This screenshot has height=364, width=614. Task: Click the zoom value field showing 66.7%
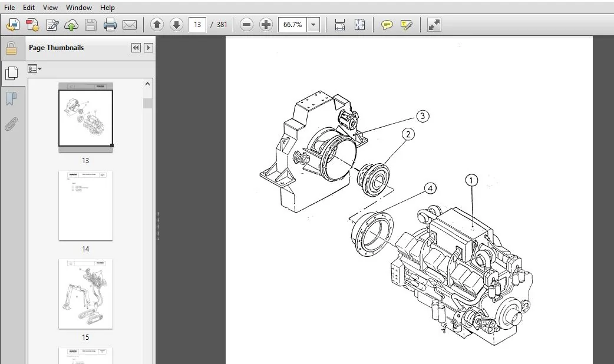point(292,25)
